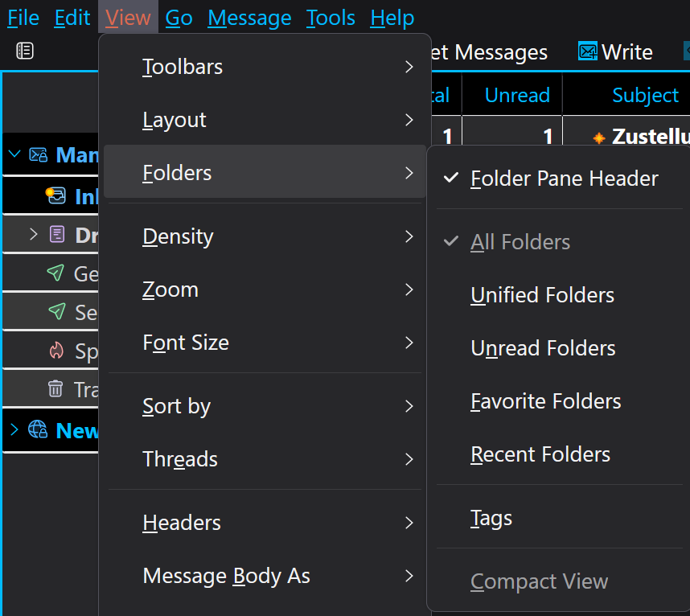The width and height of the screenshot is (690, 616).
Task: Toggle Folder Pane Header option
Action: click(563, 179)
